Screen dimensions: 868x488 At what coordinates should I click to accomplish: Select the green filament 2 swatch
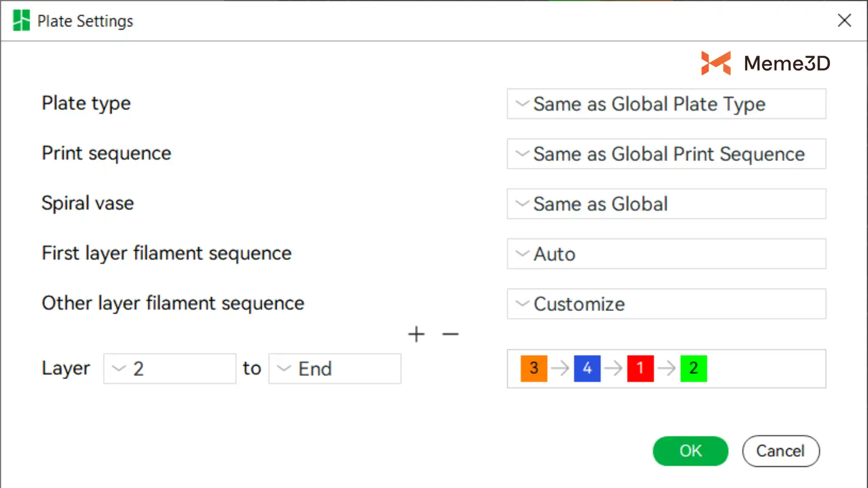click(693, 368)
